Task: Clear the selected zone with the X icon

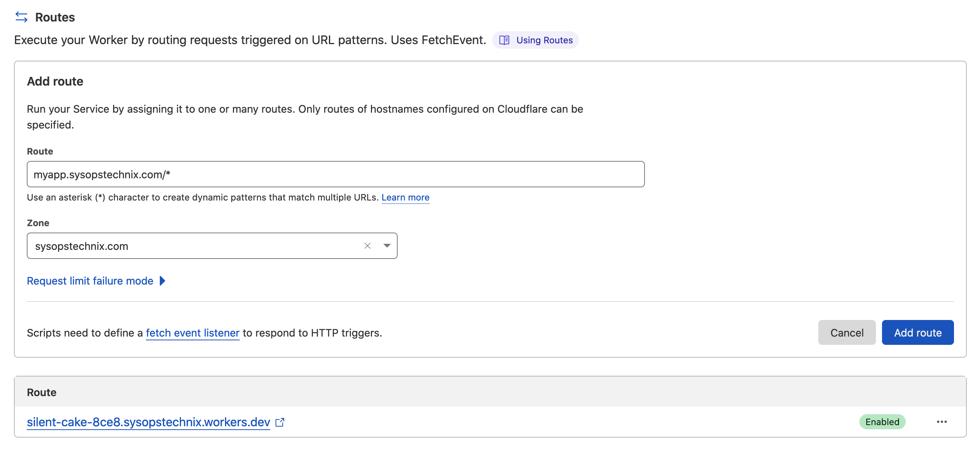Action: pyautogui.click(x=367, y=246)
